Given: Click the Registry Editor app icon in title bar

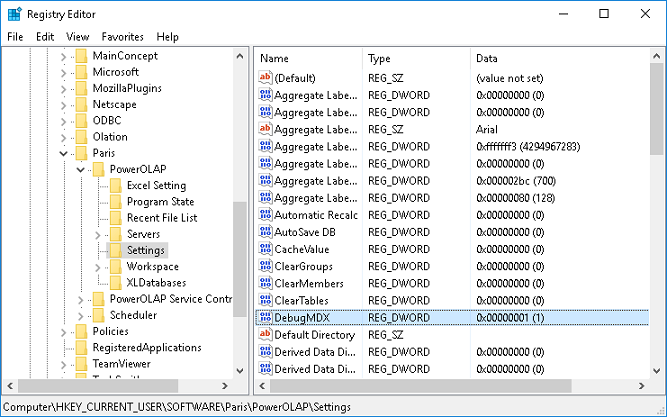Looking at the screenshot, I should coord(14,14).
